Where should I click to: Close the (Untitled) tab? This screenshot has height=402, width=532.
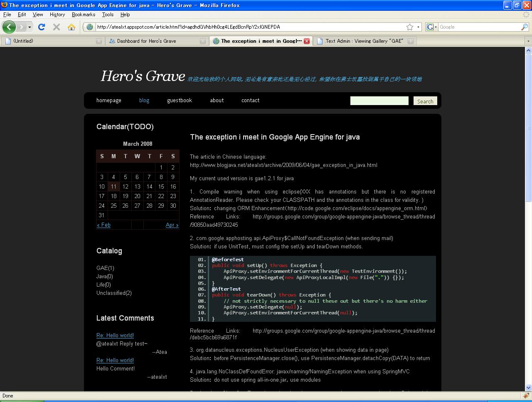coord(99,41)
